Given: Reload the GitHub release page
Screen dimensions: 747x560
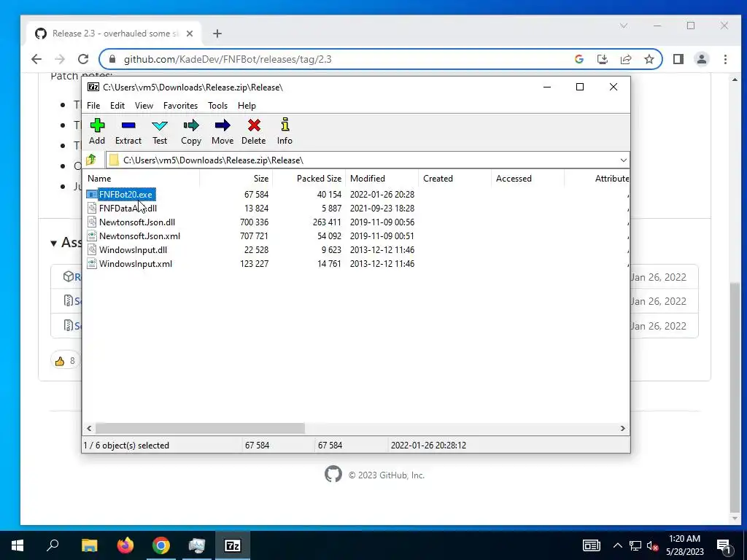Looking at the screenshot, I should coord(83,59).
